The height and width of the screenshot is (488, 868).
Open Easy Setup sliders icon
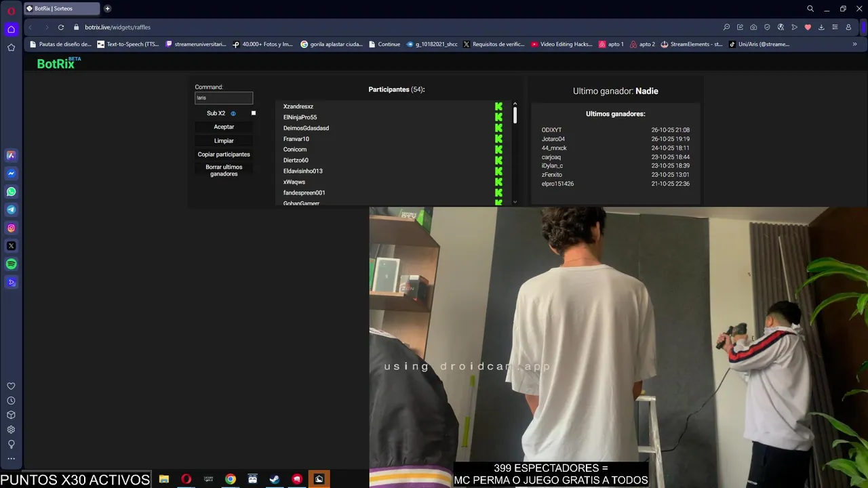coord(835,27)
